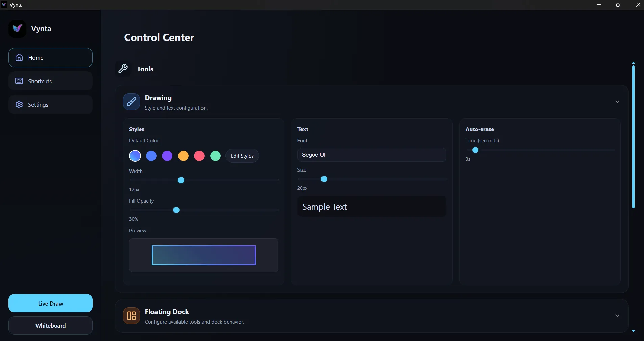Launch the Whiteboard
Image resolution: width=644 pixels, height=341 pixels.
pyautogui.click(x=50, y=325)
